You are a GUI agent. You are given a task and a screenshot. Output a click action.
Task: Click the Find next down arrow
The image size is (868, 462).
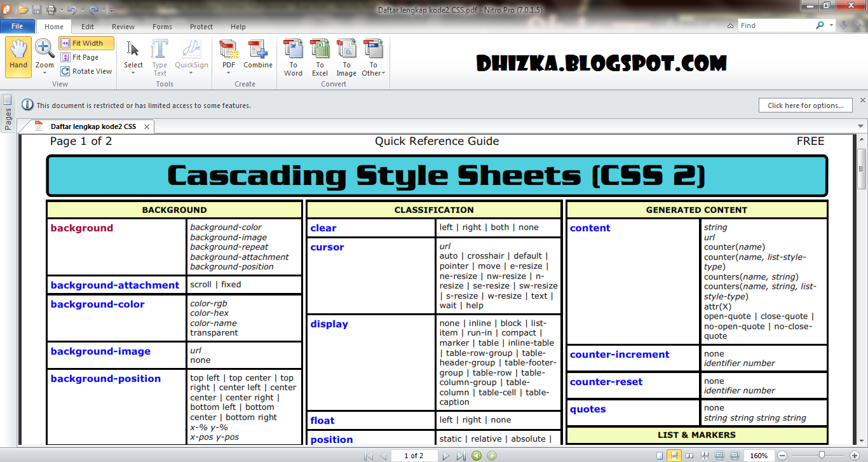point(844,25)
